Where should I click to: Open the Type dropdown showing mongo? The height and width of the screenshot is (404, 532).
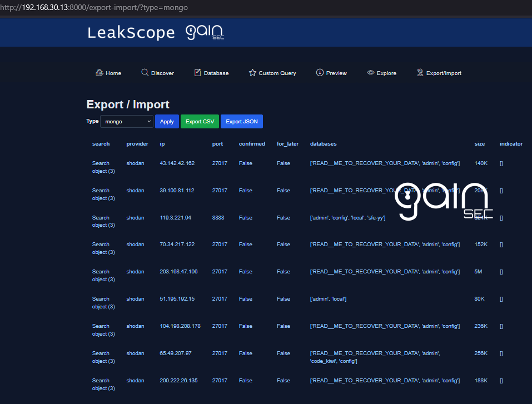coord(127,121)
